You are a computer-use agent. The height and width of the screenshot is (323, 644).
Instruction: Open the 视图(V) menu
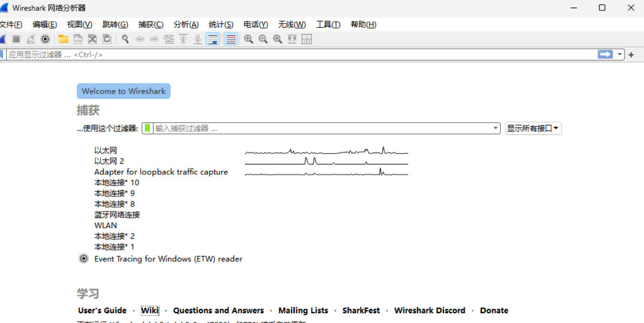[79, 25]
